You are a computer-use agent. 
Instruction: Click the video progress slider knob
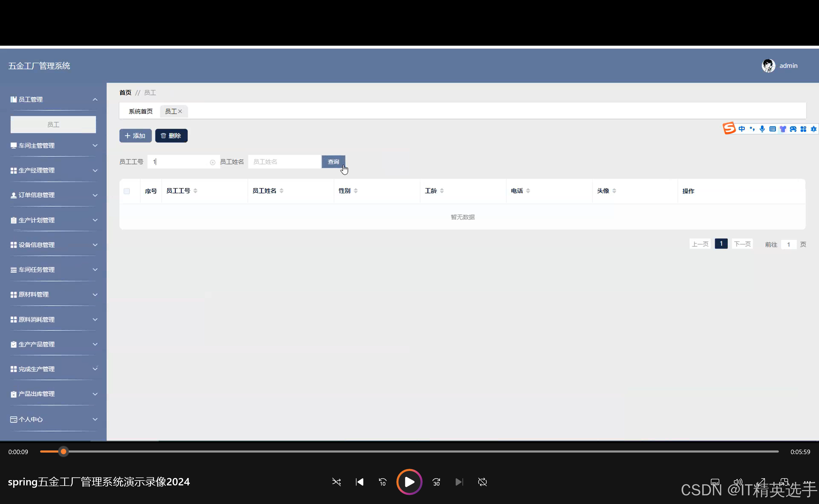pyautogui.click(x=63, y=452)
